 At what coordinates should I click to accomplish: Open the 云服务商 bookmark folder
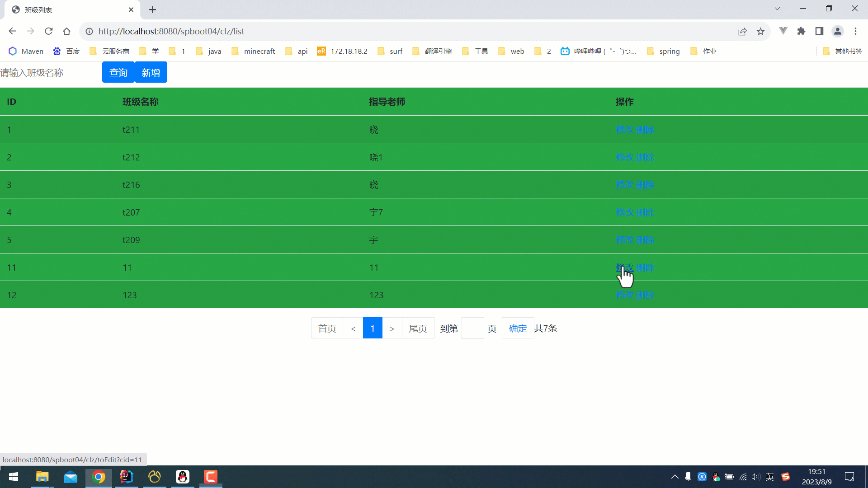tap(109, 51)
